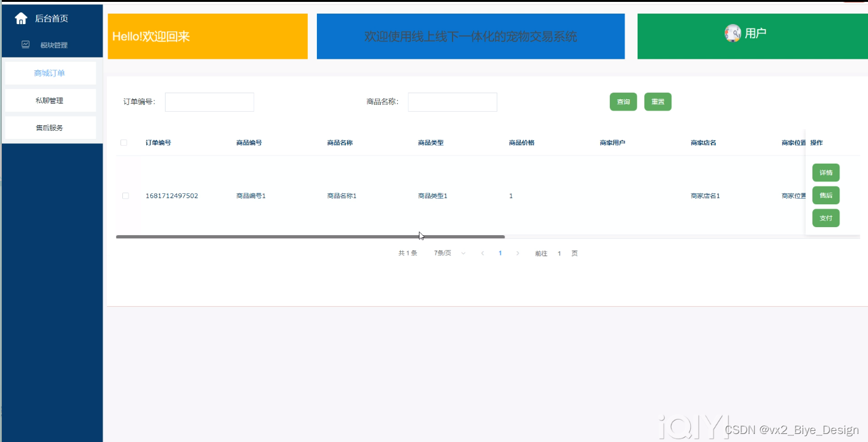Focus the 商品名称 input field
Image resolution: width=868 pixels, height=442 pixels.
[453, 102]
